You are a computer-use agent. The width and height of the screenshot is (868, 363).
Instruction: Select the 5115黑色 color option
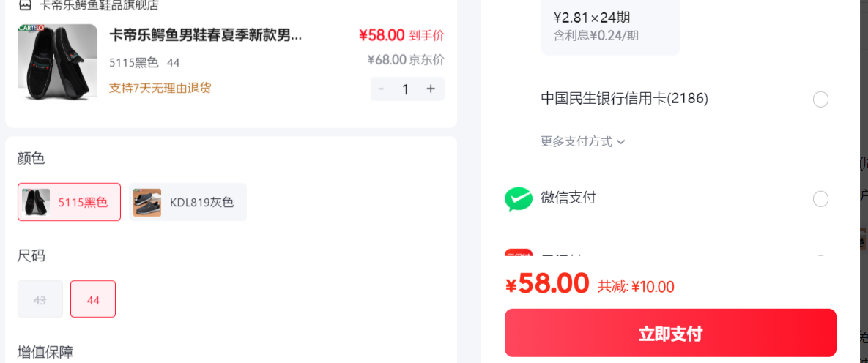coord(69,202)
